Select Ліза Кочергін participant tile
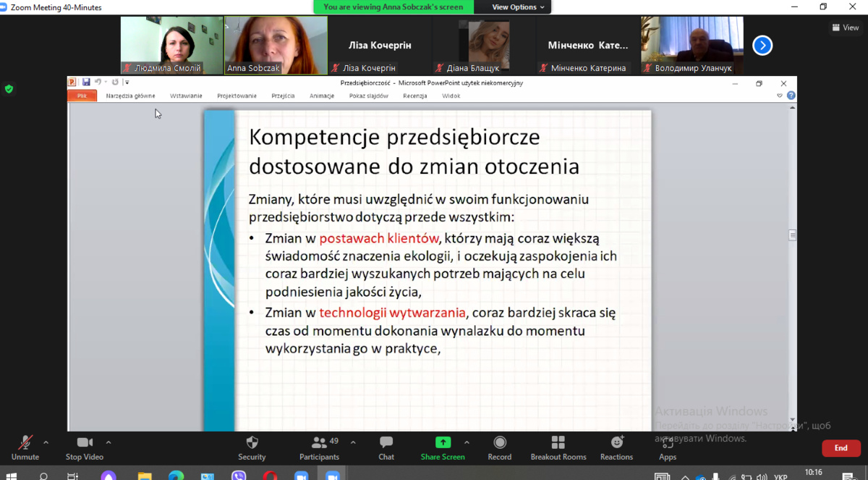 380,46
